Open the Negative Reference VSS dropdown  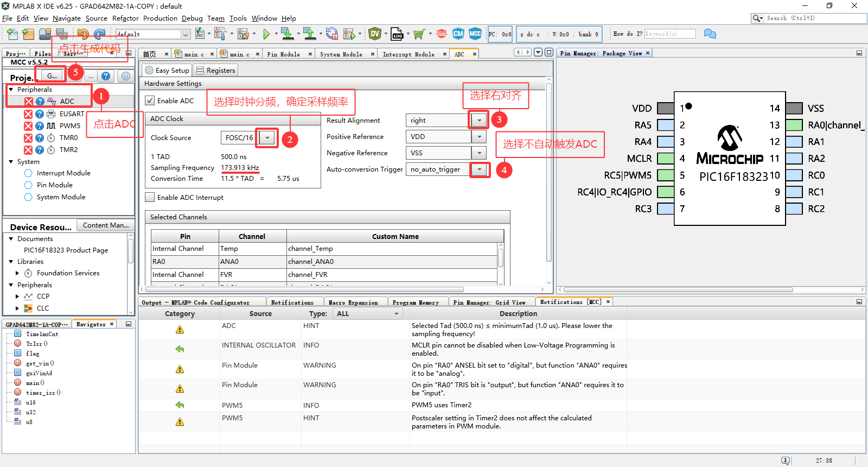tap(480, 153)
